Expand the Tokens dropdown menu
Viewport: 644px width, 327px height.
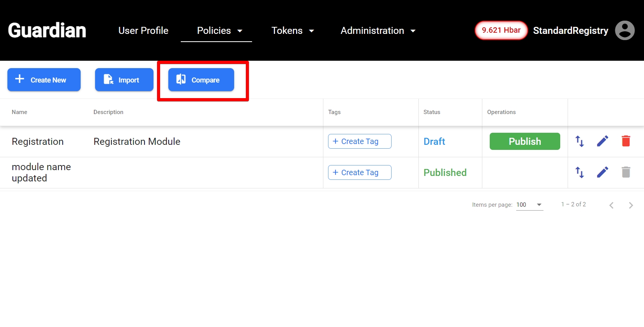tap(293, 31)
